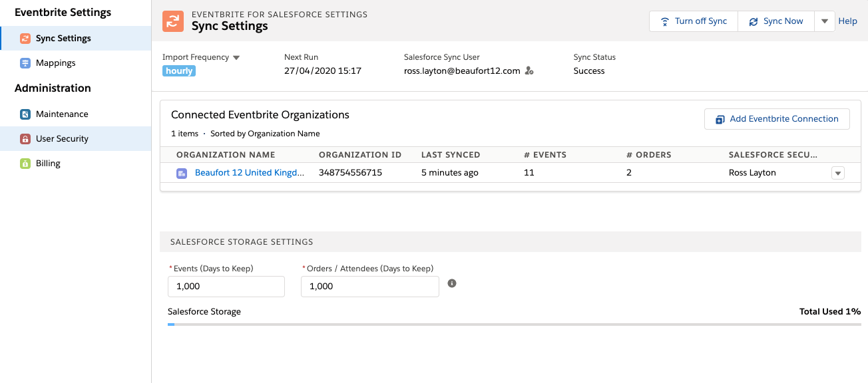Turn off Sync
The width and height of the screenshot is (868, 383).
click(693, 21)
